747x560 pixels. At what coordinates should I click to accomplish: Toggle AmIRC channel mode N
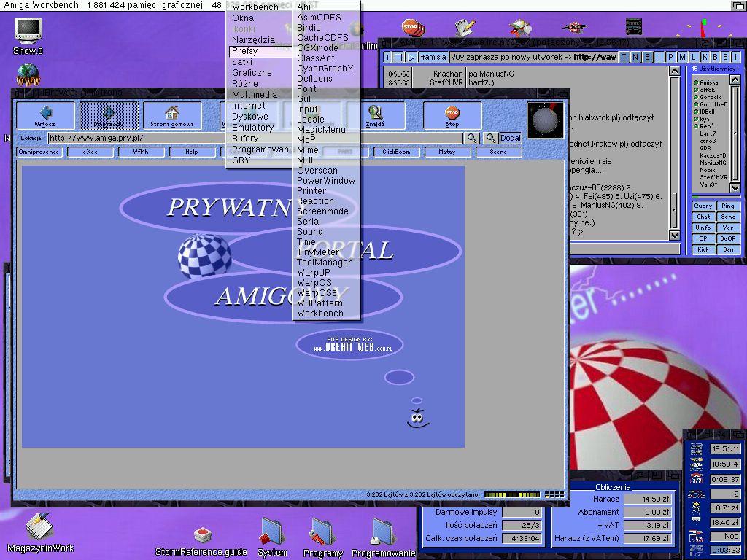[x=636, y=57]
